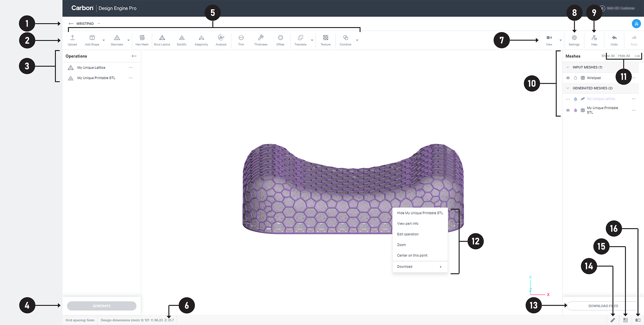Open more options for Wristpad mesh
This screenshot has height=325, width=644.
click(x=634, y=78)
